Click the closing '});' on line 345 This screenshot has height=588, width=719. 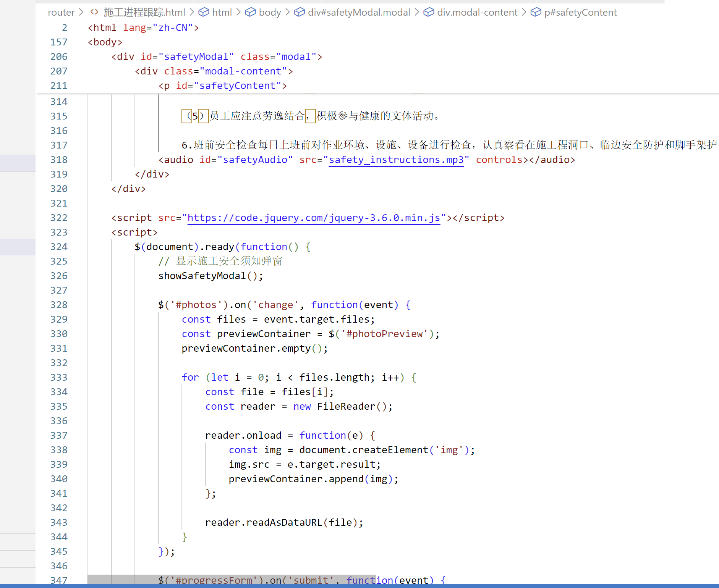(x=167, y=551)
